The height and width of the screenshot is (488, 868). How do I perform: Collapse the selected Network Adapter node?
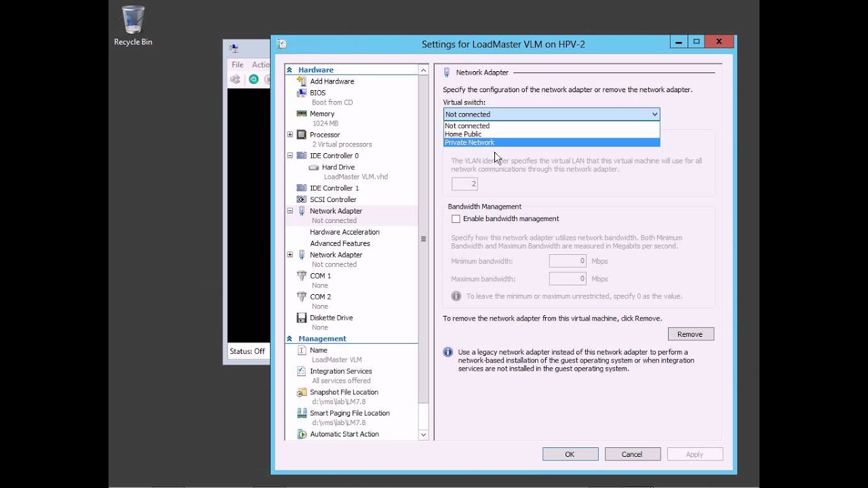click(x=290, y=211)
